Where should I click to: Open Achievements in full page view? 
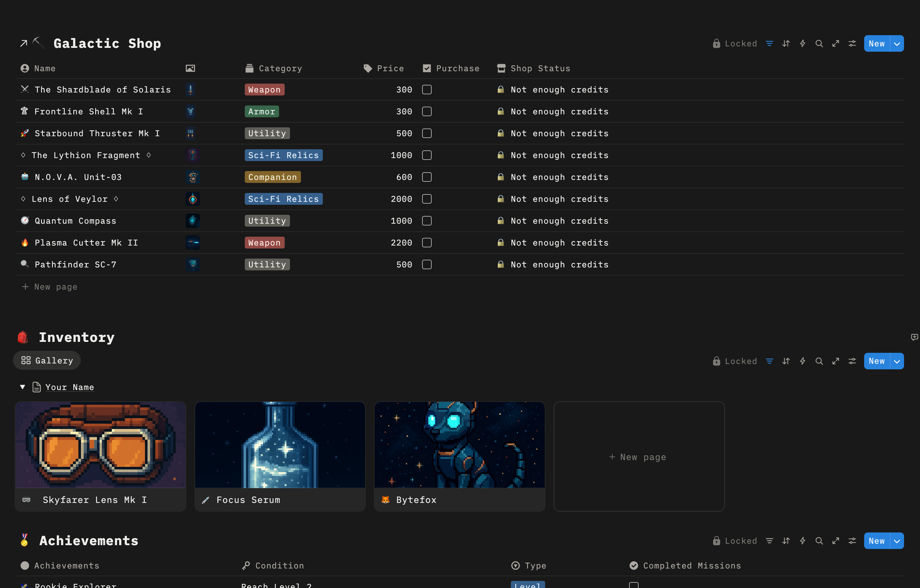tap(835, 541)
